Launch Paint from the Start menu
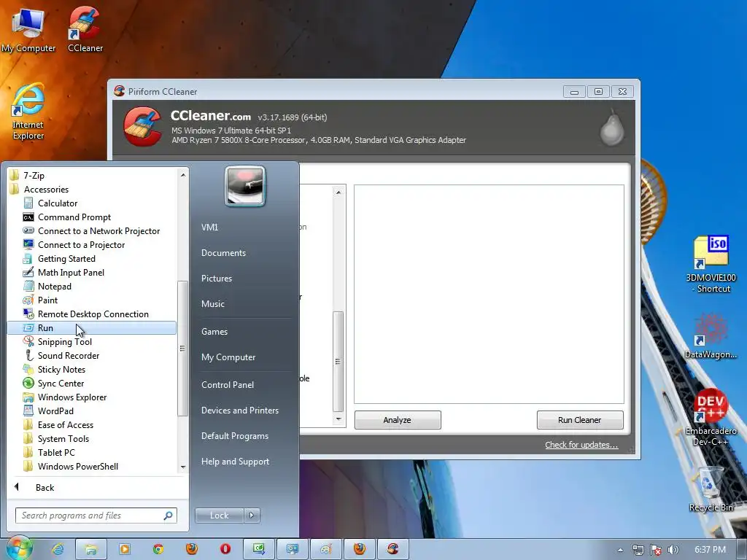 coord(47,300)
